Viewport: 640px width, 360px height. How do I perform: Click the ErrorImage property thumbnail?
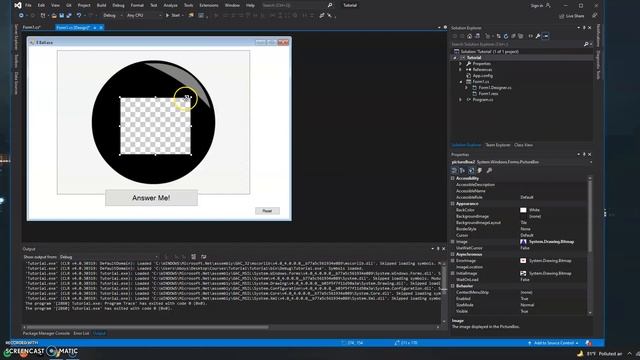coord(523,260)
